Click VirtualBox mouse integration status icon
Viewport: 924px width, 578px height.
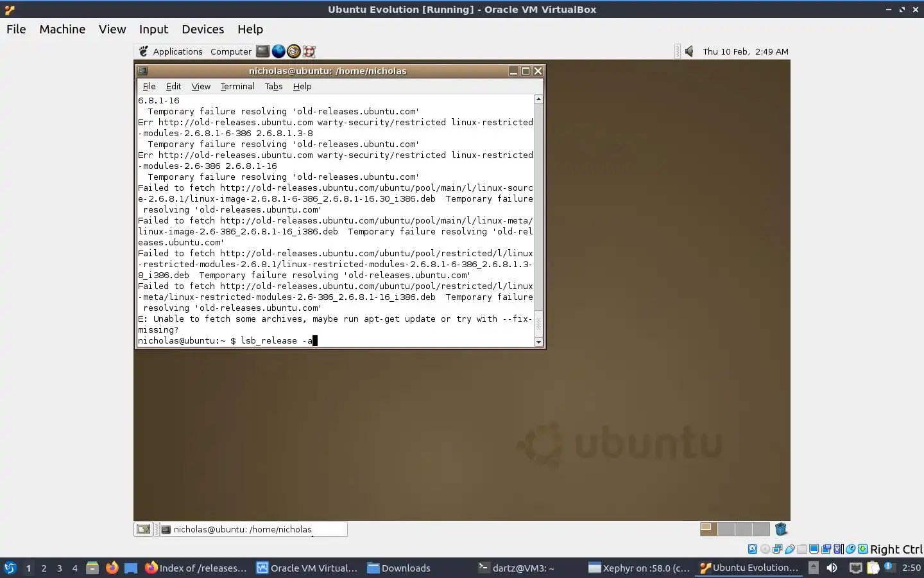(851, 549)
